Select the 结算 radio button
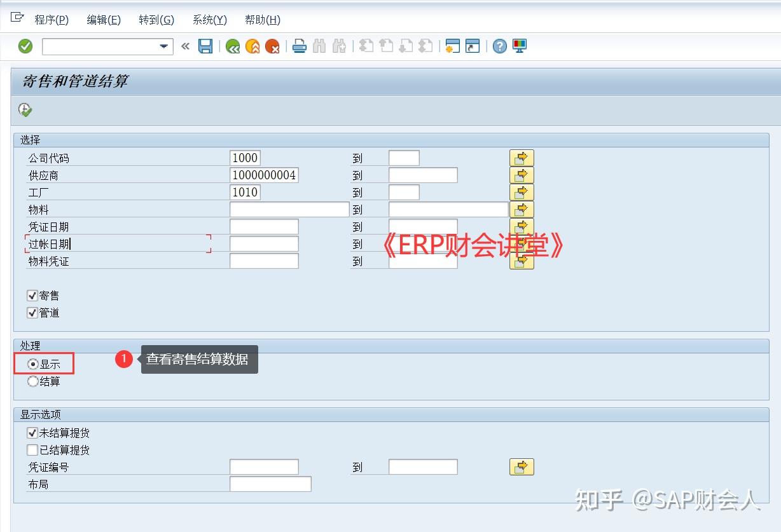 32,381
